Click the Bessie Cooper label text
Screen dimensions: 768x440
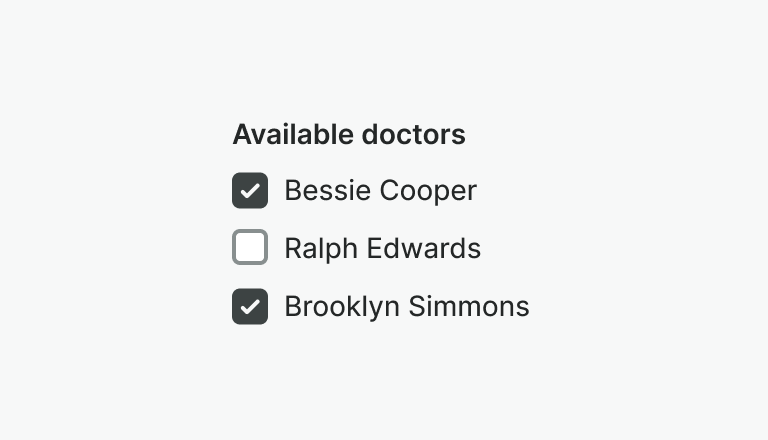380,190
